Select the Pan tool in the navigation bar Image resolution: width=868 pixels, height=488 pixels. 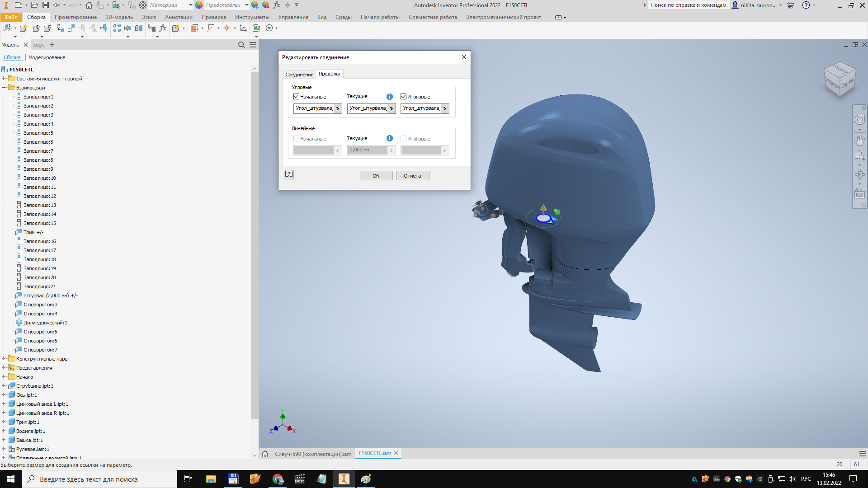(860, 141)
